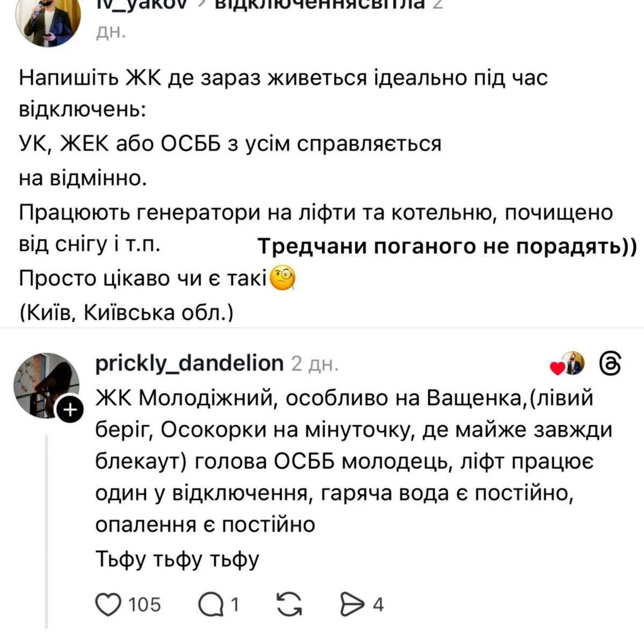644x644 pixels.
Task: Click the Threads logo icon beside comment
Action: click(x=610, y=364)
